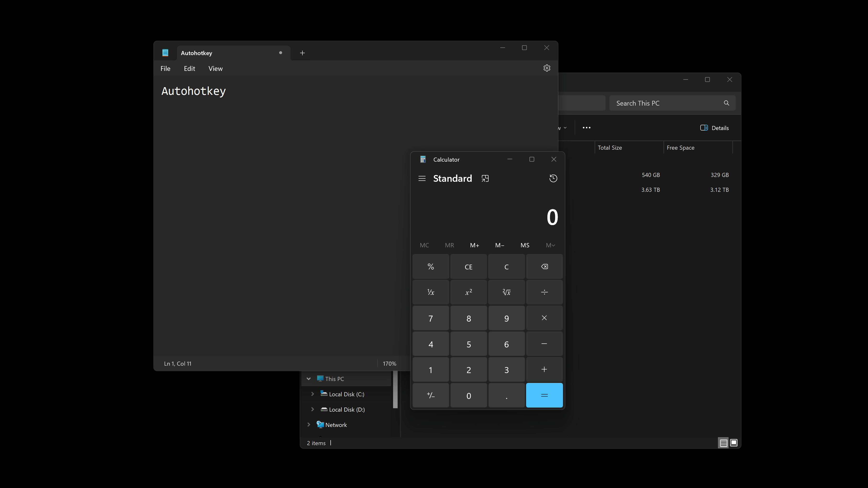This screenshot has height=488, width=868.
Task: Click the Calculator C clear button
Action: tap(506, 267)
